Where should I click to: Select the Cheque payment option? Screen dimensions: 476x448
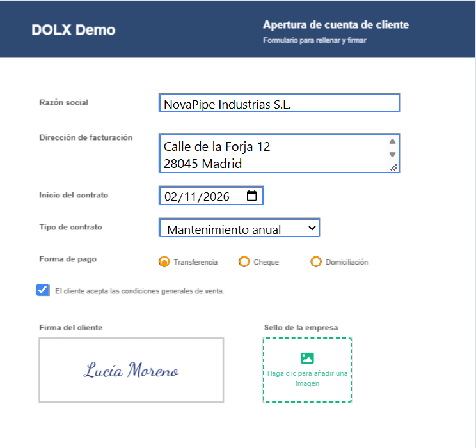pyautogui.click(x=244, y=261)
